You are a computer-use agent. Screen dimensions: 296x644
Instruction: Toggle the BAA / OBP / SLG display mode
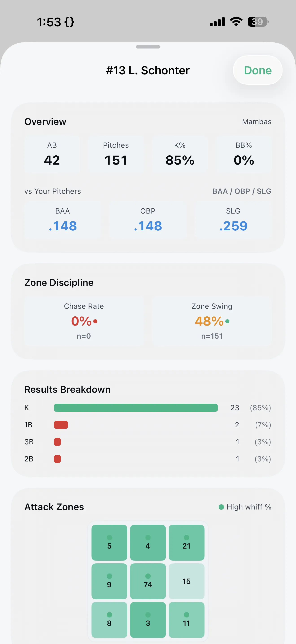click(241, 191)
